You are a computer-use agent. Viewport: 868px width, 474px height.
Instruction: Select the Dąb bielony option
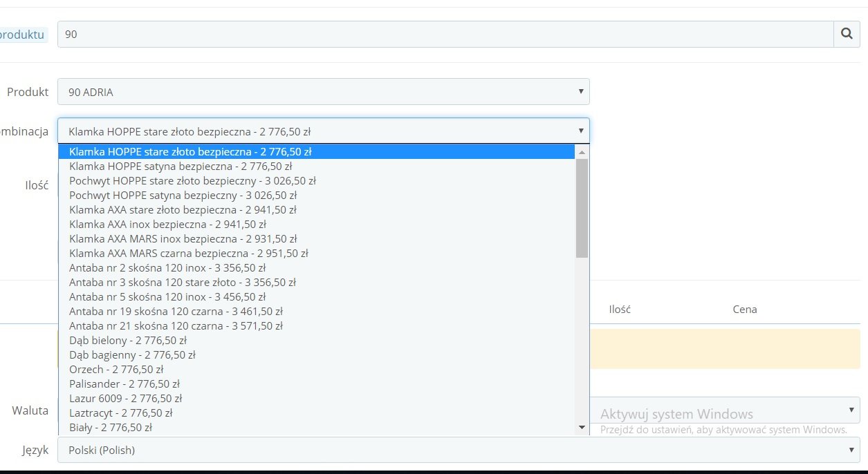pos(317,340)
